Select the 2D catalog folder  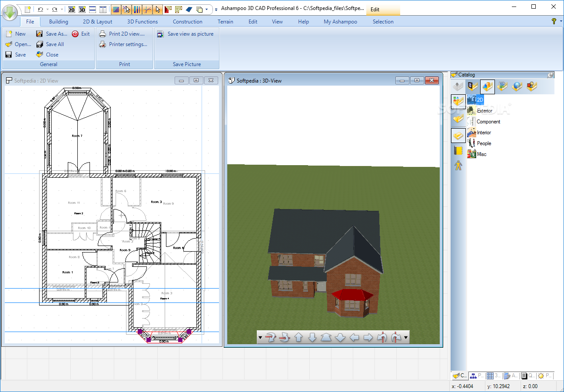pyautogui.click(x=475, y=100)
